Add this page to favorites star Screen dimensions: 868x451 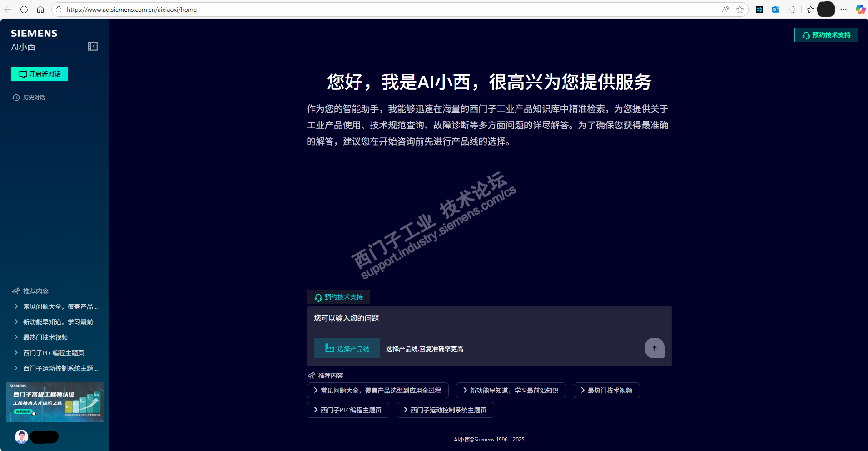740,10
